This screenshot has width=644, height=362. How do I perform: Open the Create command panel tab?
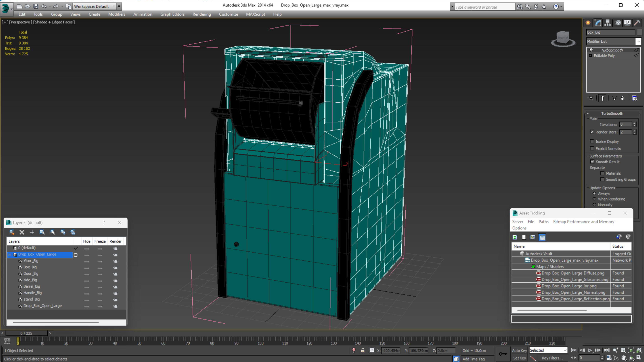click(588, 23)
